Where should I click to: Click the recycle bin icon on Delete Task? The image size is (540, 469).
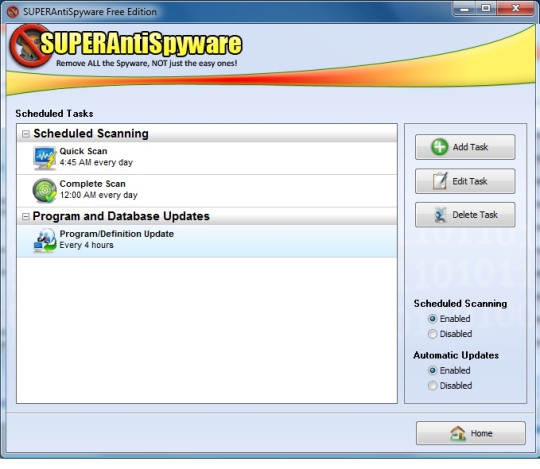[440, 215]
